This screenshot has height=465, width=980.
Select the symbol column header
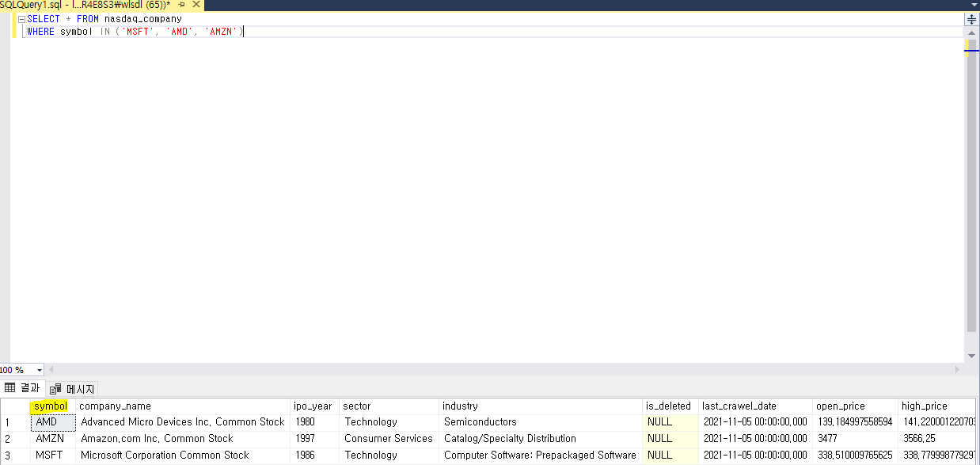click(x=52, y=406)
